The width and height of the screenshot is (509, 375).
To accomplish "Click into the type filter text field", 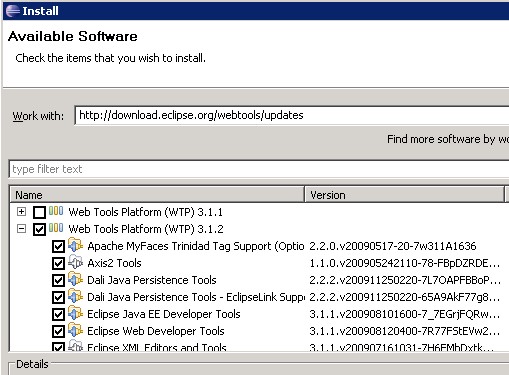I will pos(259,169).
